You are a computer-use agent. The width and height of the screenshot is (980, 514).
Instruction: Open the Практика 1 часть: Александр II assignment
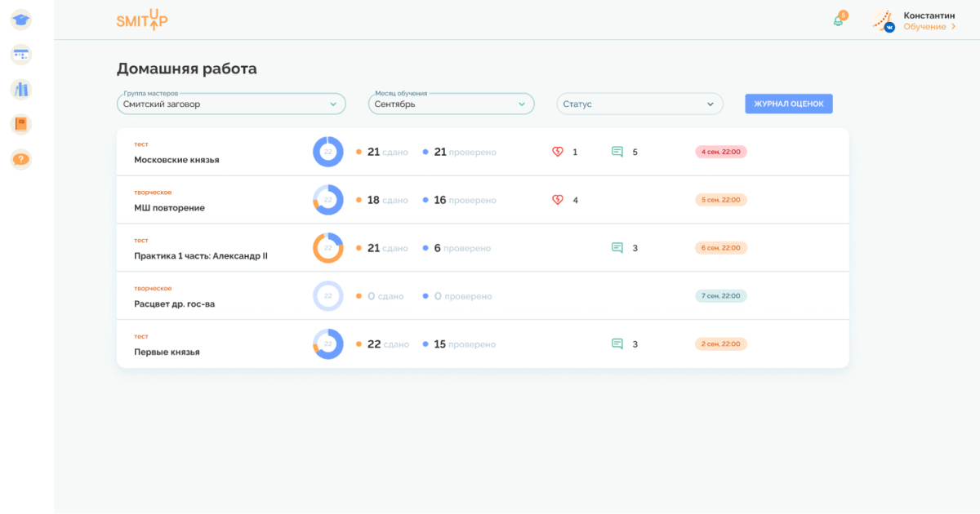click(x=201, y=255)
